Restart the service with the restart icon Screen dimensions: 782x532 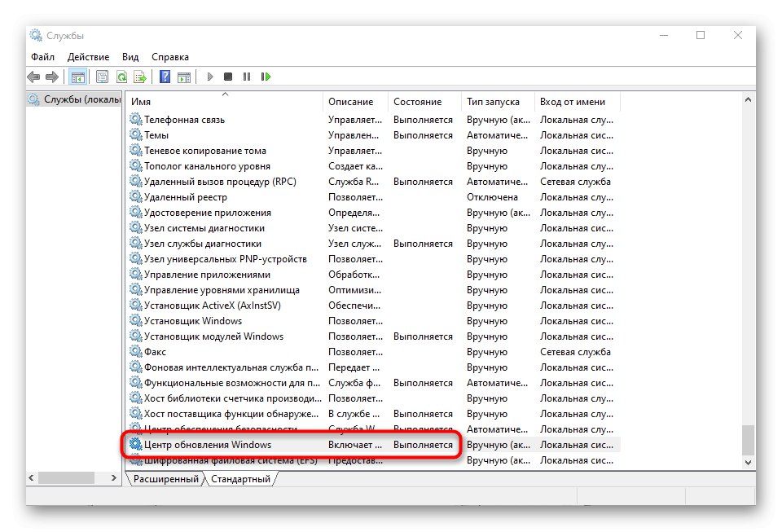[266, 77]
